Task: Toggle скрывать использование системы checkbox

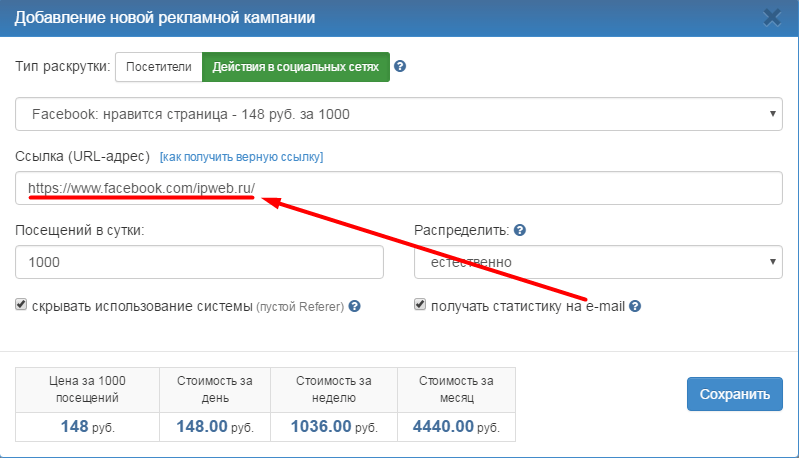Action: pos(21,306)
